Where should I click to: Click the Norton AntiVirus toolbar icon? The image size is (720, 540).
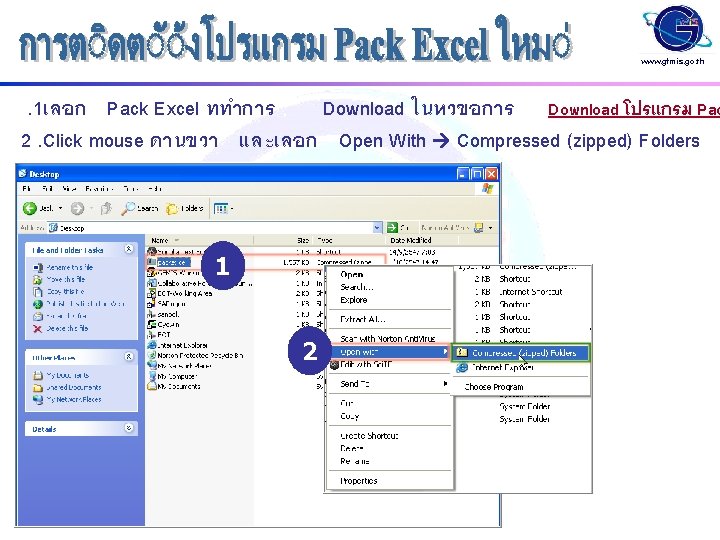[478, 227]
